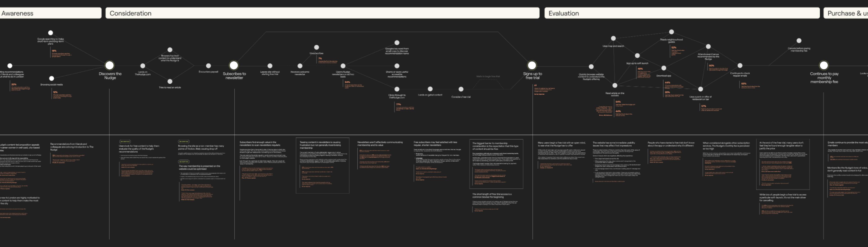Select the 'Signs up to free trial' node
The height and width of the screenshot is (247, 868).
point(532,65)
